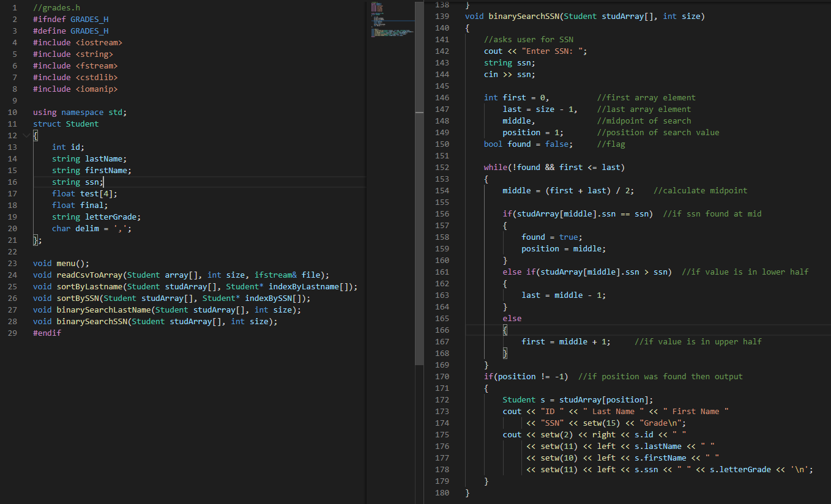Image resolution: width=831 pixels, height=504 pixels.
Task: Click the string firstName; member line
Action: click(x=92, y=170)
